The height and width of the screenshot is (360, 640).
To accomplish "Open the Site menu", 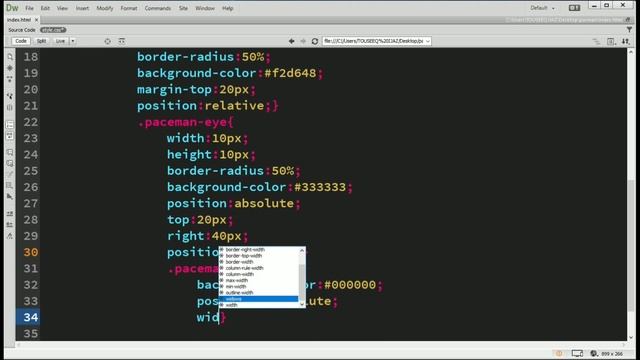I will pyautogui.click(x=183, y=8).
